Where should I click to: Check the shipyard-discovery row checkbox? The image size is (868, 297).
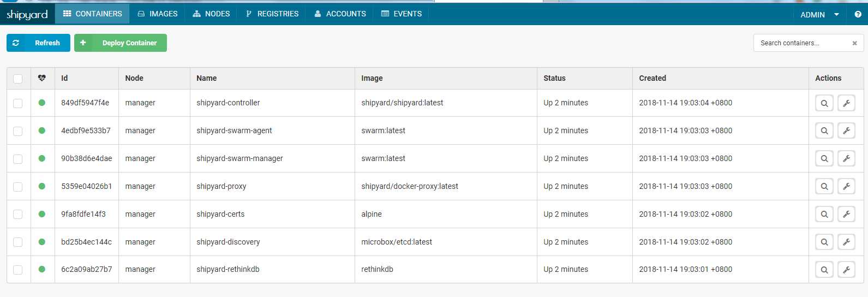point(18,242)
